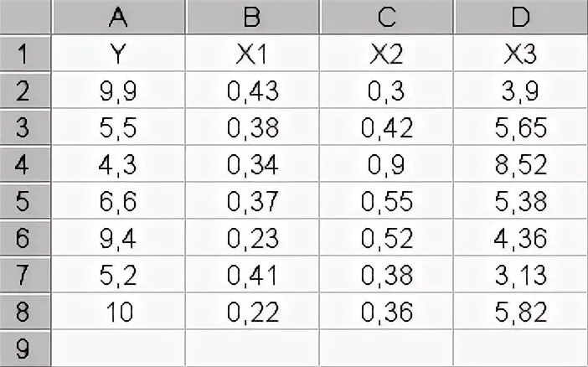The width and height of the screenshot is (588, 367).
Task: Select column C header
Action: pos(386,17)
